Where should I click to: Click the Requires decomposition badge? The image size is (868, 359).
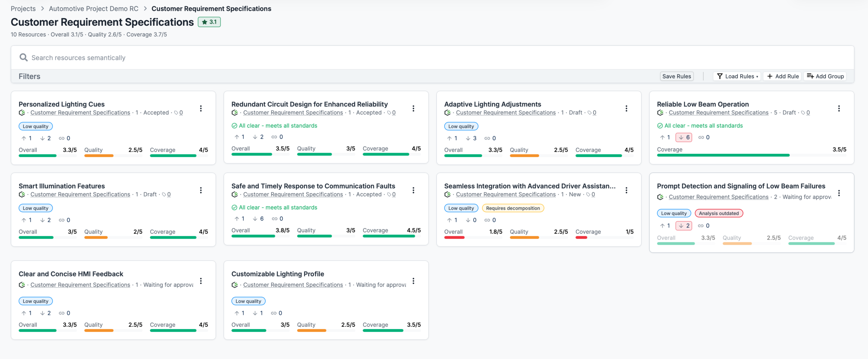[x=513, y=208]
